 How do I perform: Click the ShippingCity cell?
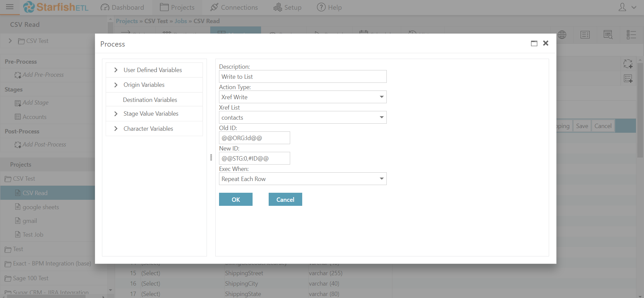click(x=241, y=284)
